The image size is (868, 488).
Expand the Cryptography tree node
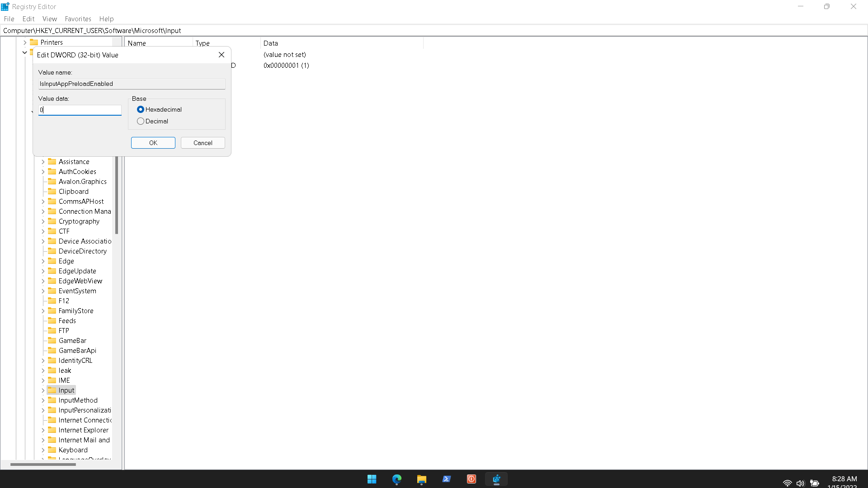43,221
